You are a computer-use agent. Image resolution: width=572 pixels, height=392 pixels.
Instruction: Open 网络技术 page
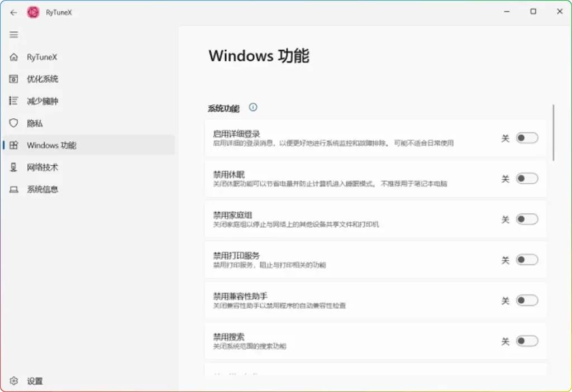tap(89, 168)
